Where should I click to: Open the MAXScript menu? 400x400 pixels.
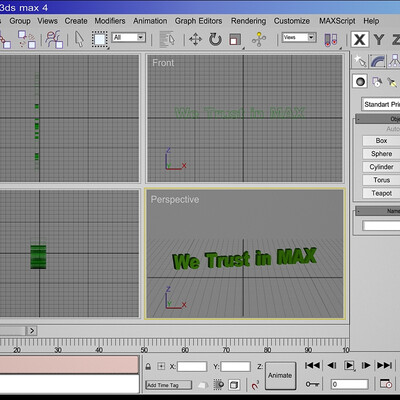pyautogui.click(x=337, y=21)
